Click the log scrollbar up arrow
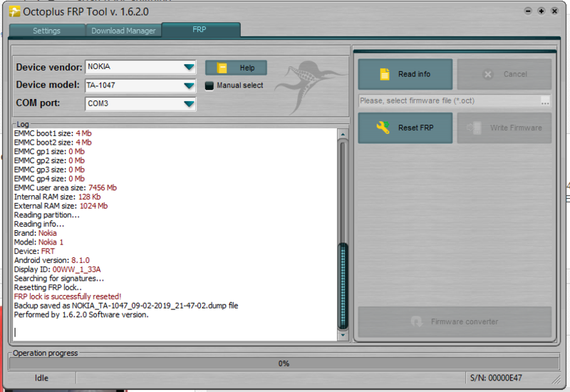570x392 pixels. pyautogui.click(x=343, y=134)
